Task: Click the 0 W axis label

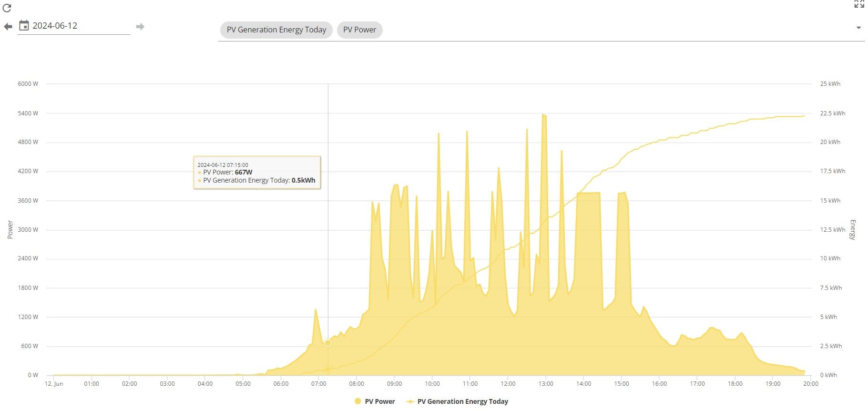Action: [33, 375]
